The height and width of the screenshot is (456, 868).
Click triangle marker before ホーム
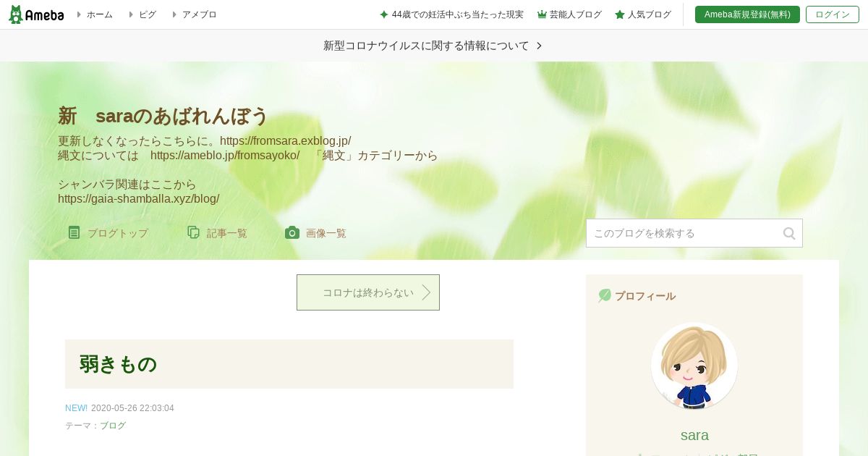(x=79, y=14)
